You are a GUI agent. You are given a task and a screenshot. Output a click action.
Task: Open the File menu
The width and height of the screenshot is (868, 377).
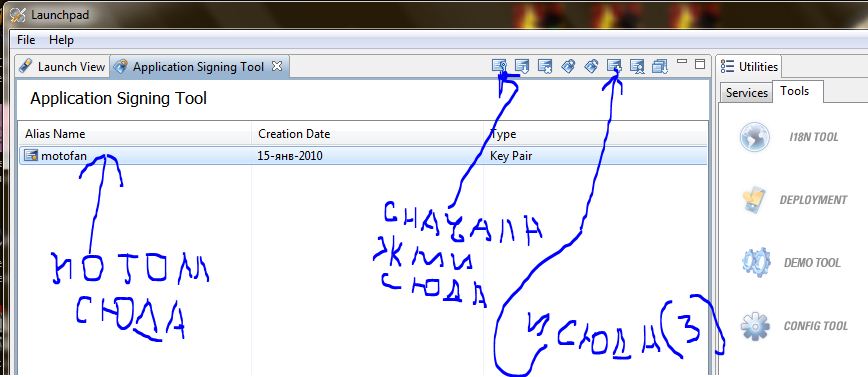tap(26, 40)
